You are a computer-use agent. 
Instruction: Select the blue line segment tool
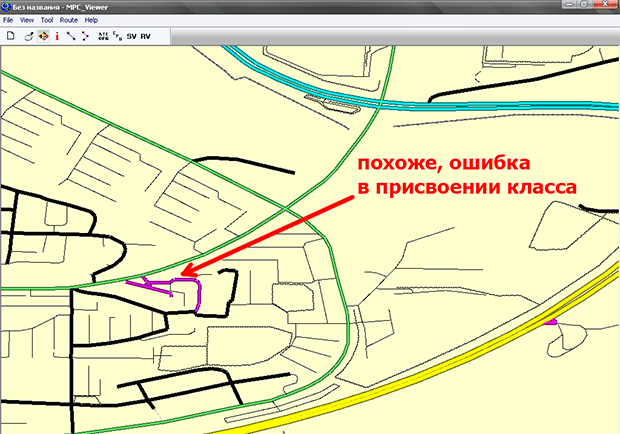coord(71,35)
